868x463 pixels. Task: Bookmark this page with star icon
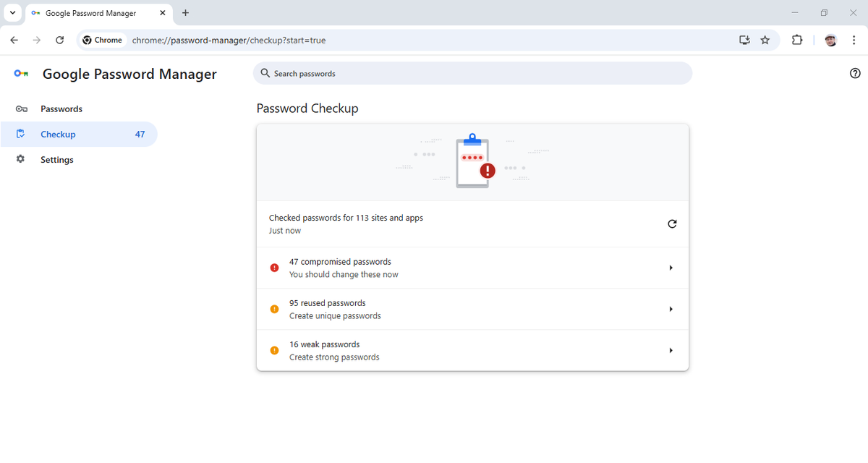point(765,40)
